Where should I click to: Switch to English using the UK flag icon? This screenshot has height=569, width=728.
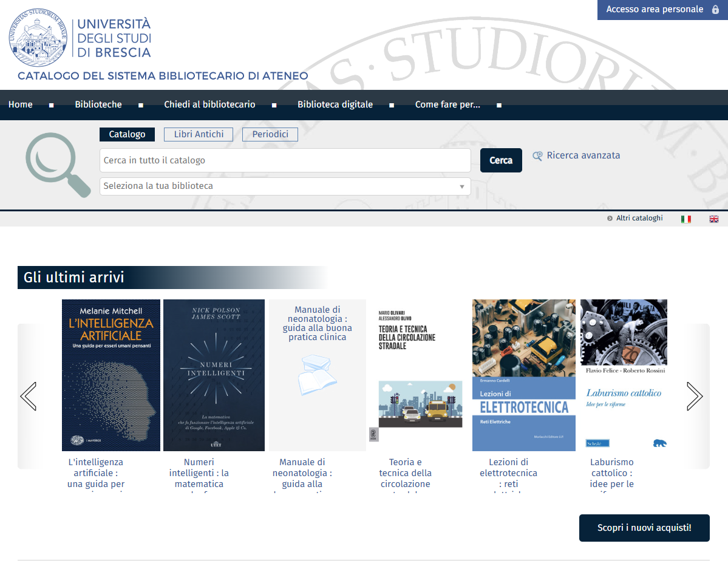[x=714, y=219]
